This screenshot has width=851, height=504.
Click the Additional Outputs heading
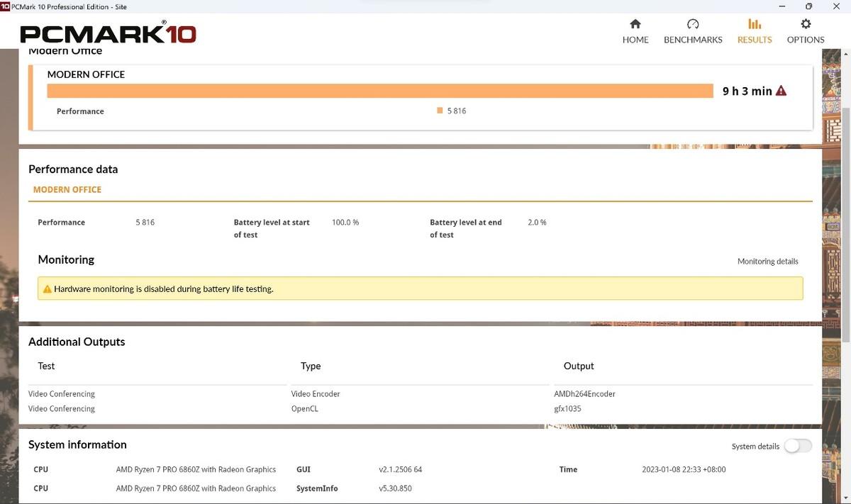pos(77,342)
